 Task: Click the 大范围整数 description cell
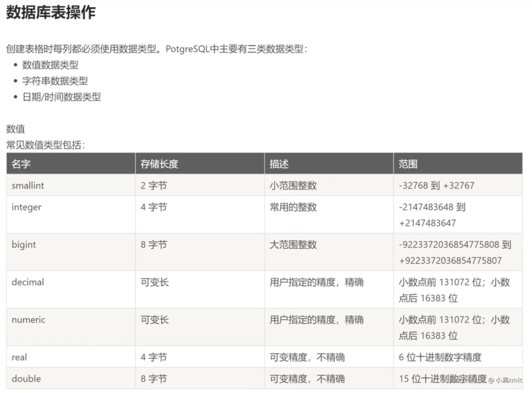293,244
